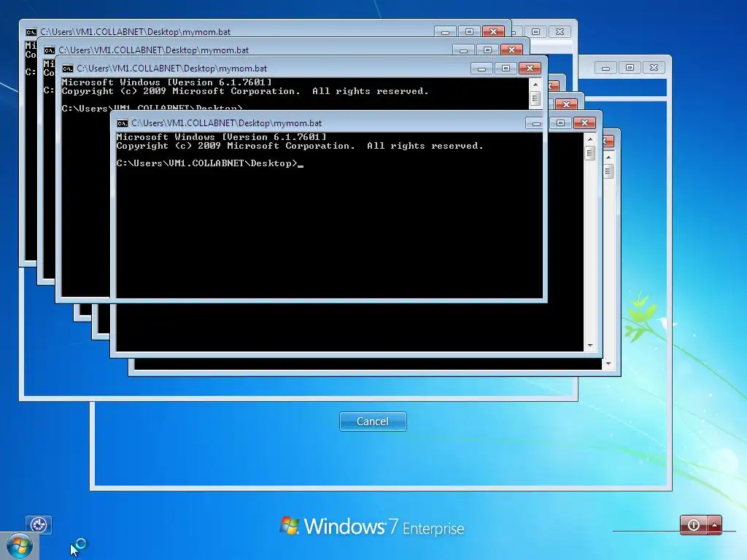Click cmd icon in front mymom.bat window title bar
Image resolution: width=747 pixels, height=560 pixels.
pyautogui.click(x=123, y=123)
